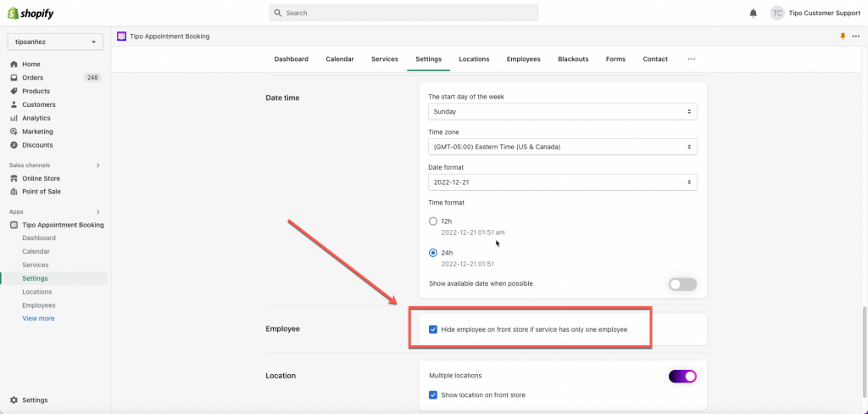Screen dimensions: 868x414
Task: Open the app header three-dot menu
Action: (856, 36)
